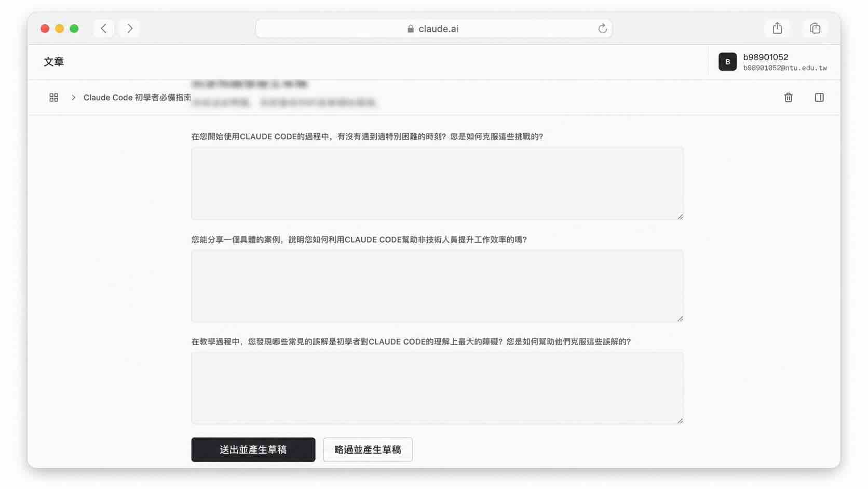Open the tab overview icon

(815, 29)
